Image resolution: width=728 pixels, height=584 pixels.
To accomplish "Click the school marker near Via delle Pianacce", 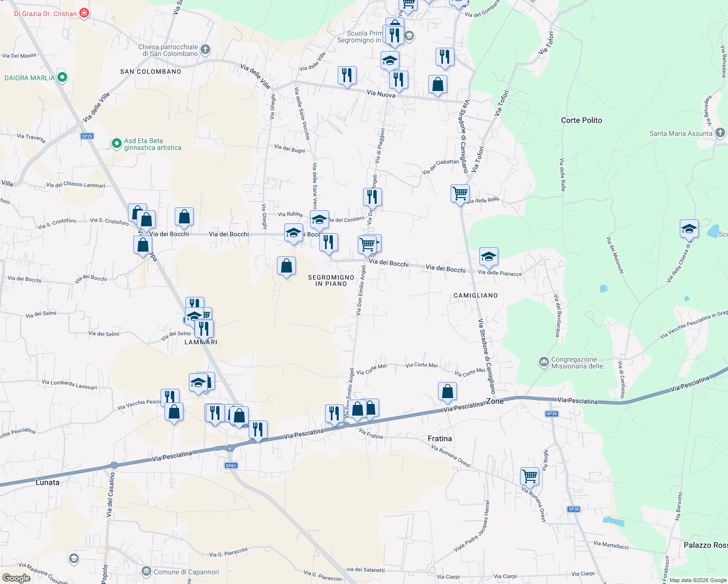I will (489, 255).
